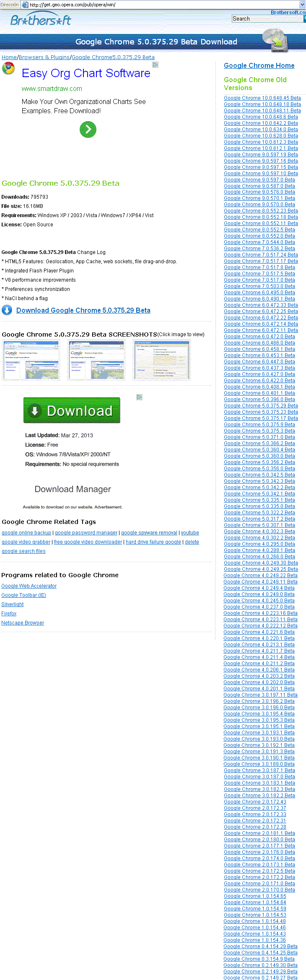Open Google Chrome 5.0.307.1 Beta
This screenshot has height=980, width=306.
(x=259, y=525)
